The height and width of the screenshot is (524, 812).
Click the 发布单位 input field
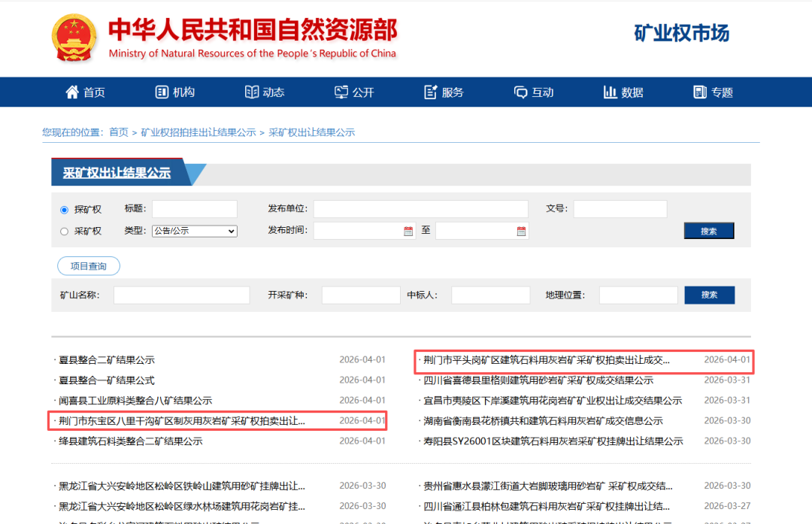tap(420, 209)
